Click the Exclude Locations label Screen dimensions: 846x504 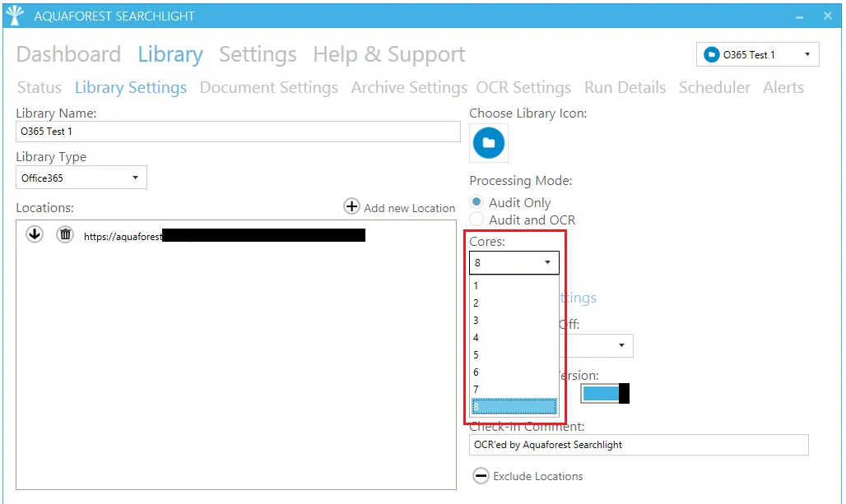pos(538,476)
